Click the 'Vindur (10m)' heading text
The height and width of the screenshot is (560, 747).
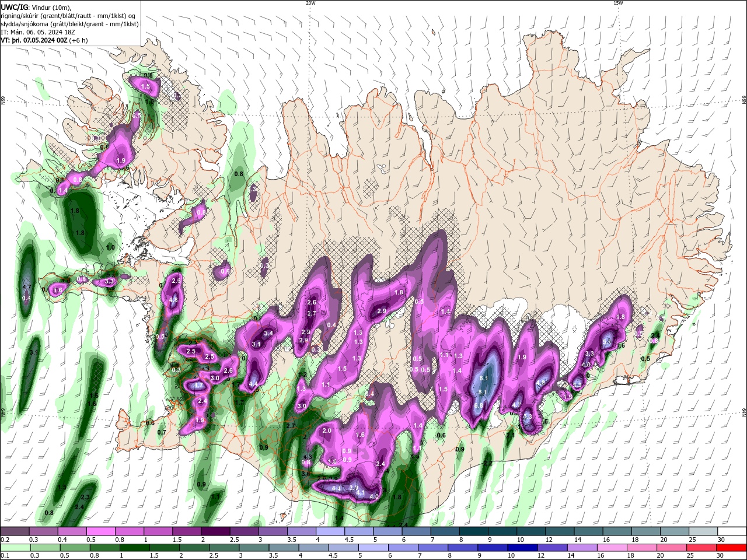tap(50, 7)
